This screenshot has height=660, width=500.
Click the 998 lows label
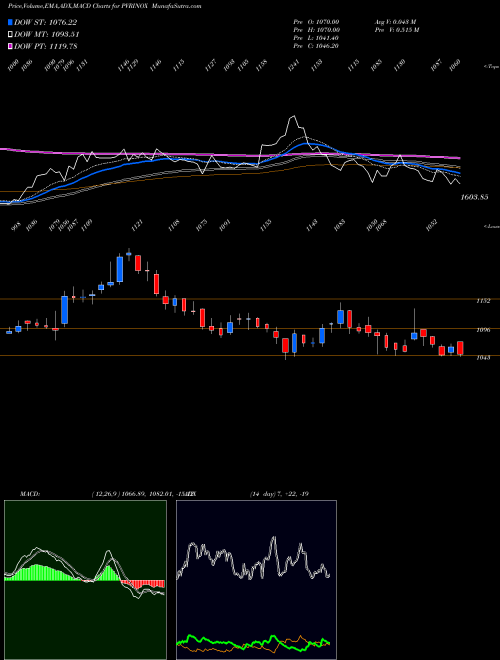click(16, 226)
